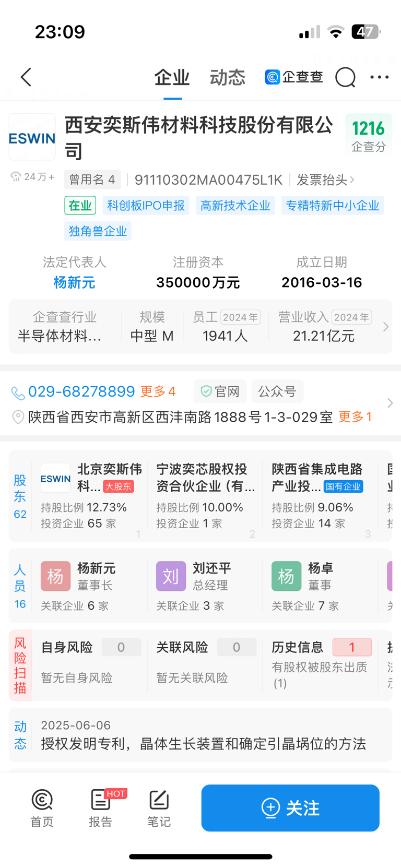Tap the 关注 follow button
Screen dimensions: 401x868
pos(290,808)
